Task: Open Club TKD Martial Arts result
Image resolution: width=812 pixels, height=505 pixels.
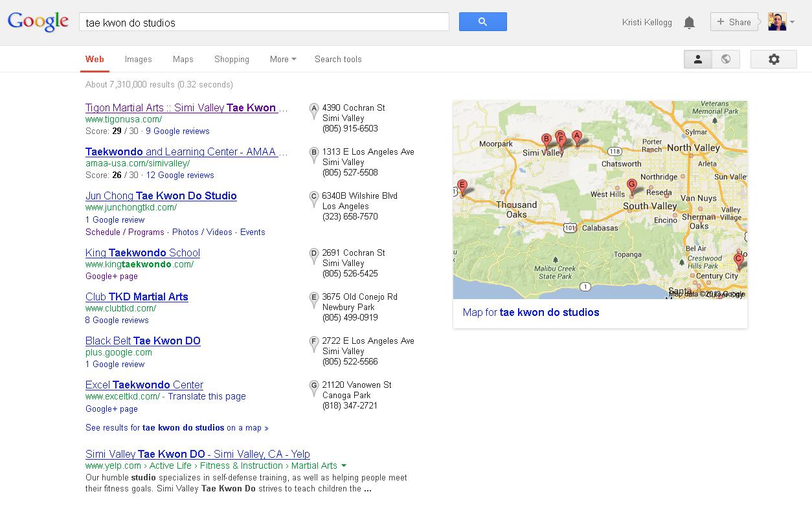Action: click(x=137, y=297)
